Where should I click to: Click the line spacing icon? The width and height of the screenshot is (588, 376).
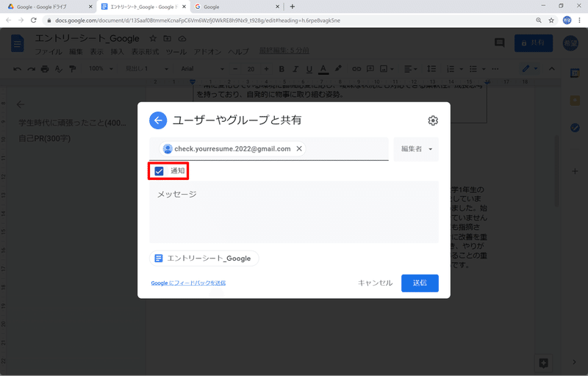click(x=431, y=69)
